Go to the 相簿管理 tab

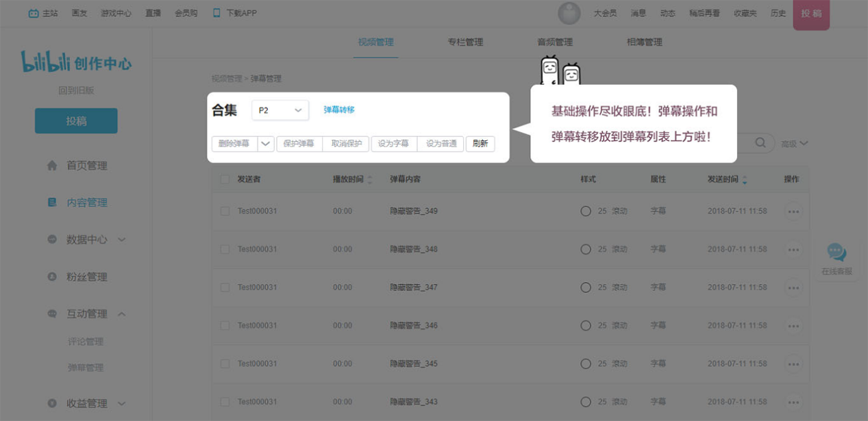(x=645, y=42)
